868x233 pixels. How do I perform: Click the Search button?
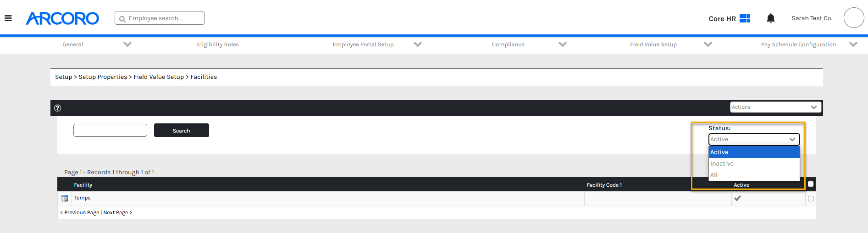pyautogui.click(x=182, y=130)
